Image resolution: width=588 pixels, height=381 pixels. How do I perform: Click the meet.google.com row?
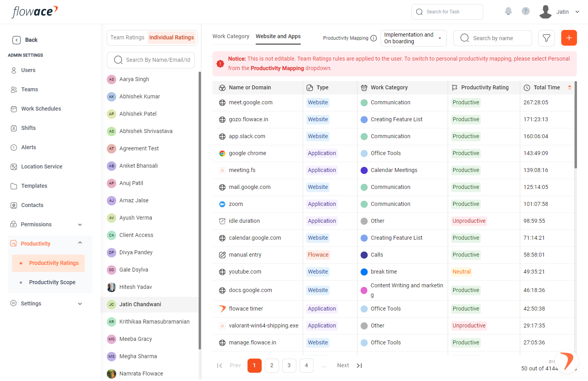(393, 103)
